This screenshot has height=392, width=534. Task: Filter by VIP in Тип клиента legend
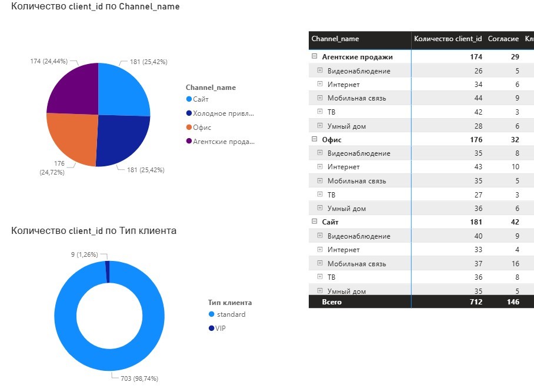click(x=220, y=329)
